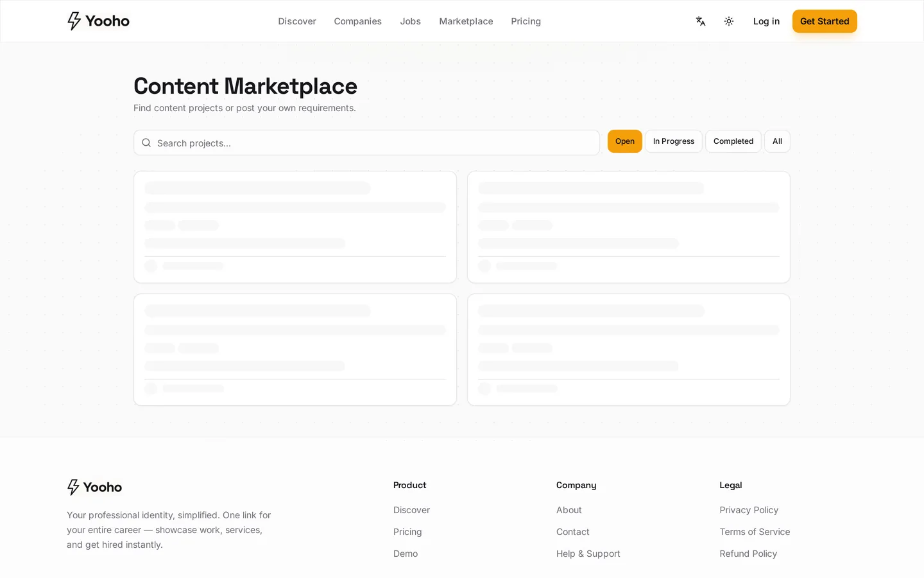Screen dimensions: 924x578
Task: Select the All filter tab
Action: [x=777, y=141]
